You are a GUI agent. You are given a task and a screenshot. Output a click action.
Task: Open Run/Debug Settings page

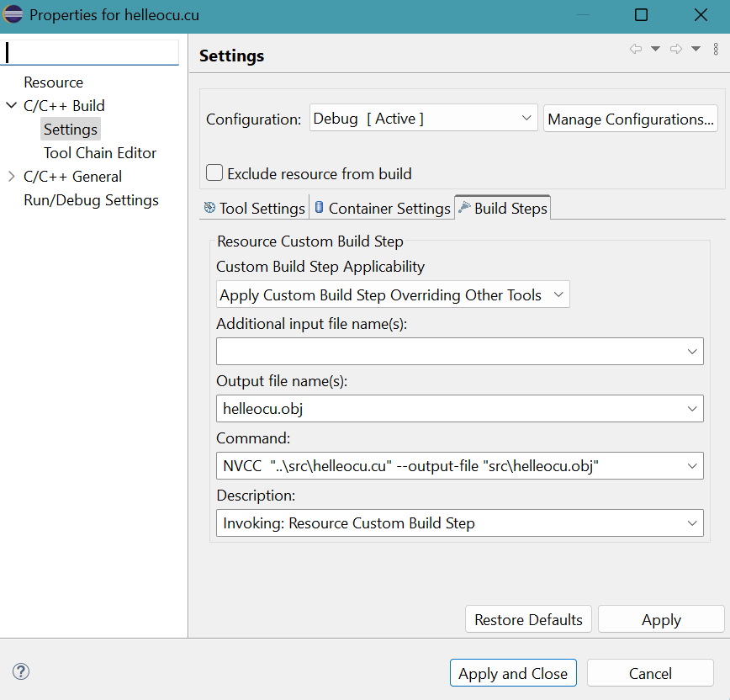click(91, 200)
